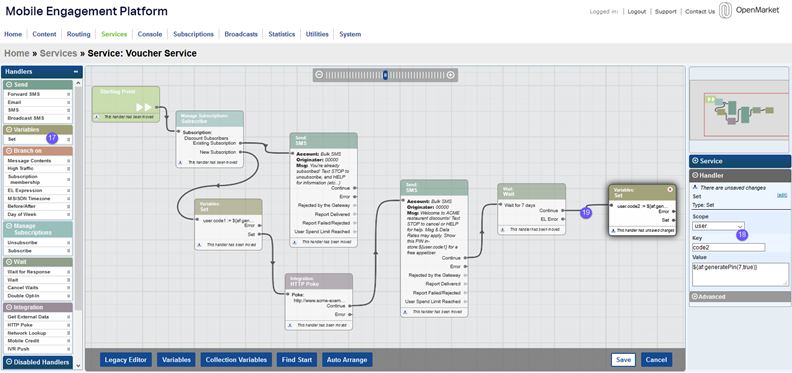Collapse the Variables handler group
This screenshot has width=792, height=373.
click(10, 130)
